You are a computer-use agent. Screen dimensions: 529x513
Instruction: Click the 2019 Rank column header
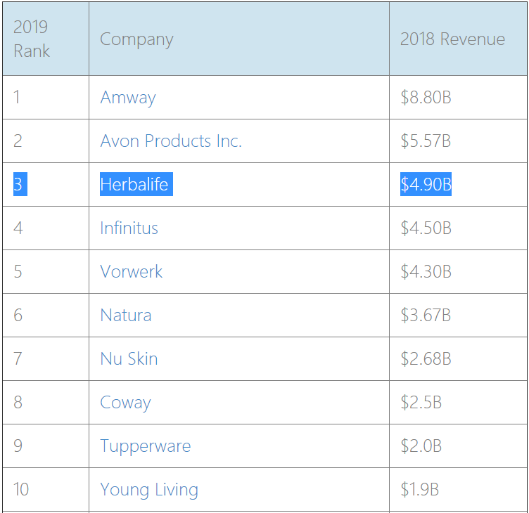pyautogui.click(x=46, y=39)
